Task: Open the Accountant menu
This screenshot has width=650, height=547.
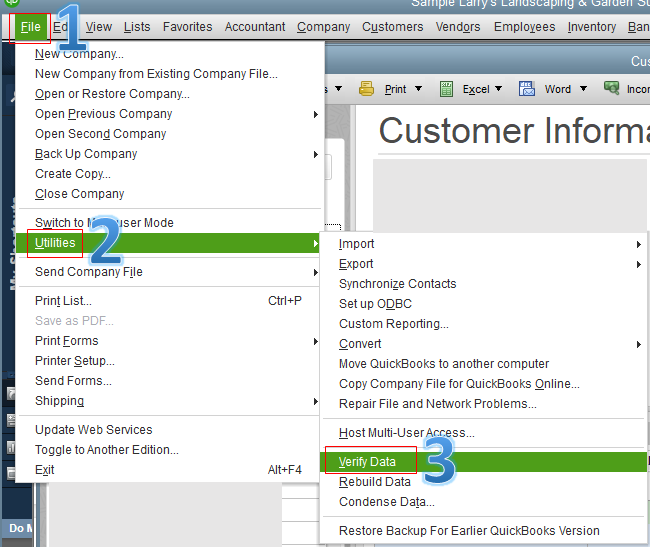Action: (255, 27)
